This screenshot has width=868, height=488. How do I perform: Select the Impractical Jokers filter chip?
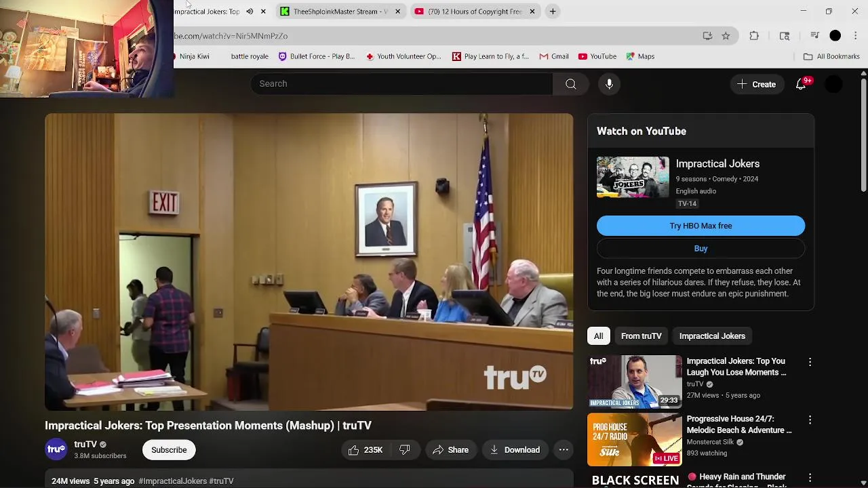712,336
